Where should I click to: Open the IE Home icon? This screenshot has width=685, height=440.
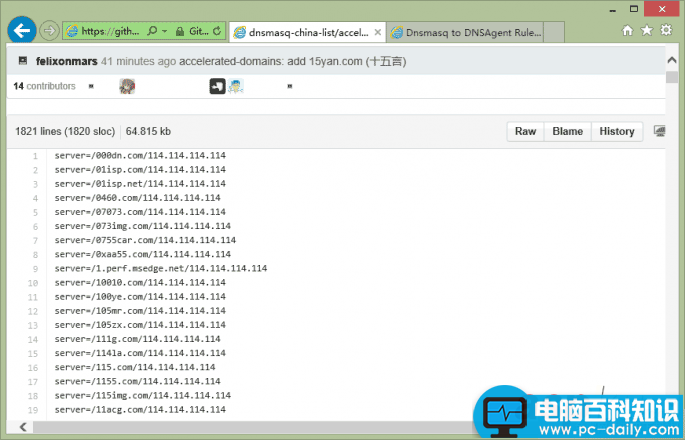coord(627,31)
